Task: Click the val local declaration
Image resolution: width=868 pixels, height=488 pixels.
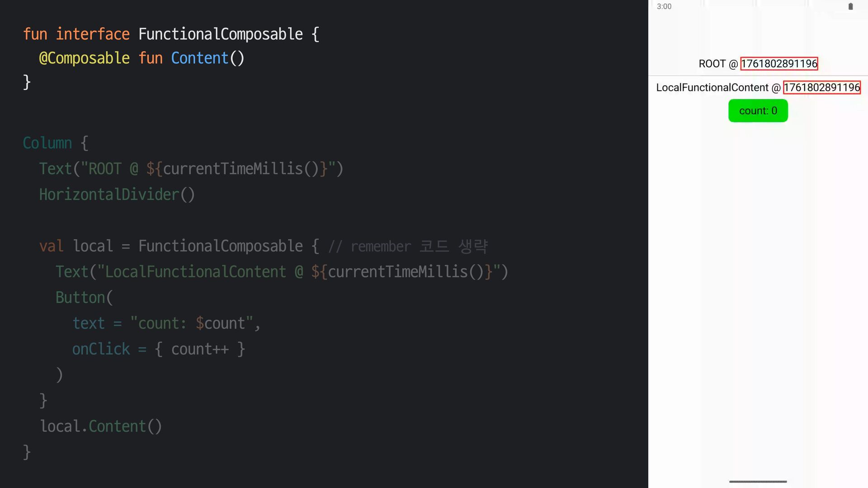Action: pyautogui.click(x=76, y=246)
